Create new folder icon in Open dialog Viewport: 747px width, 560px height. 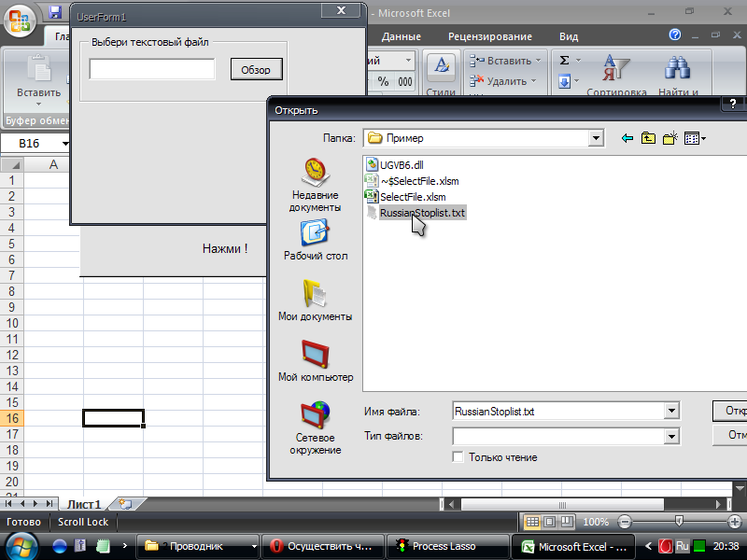[x=670, y=138]
